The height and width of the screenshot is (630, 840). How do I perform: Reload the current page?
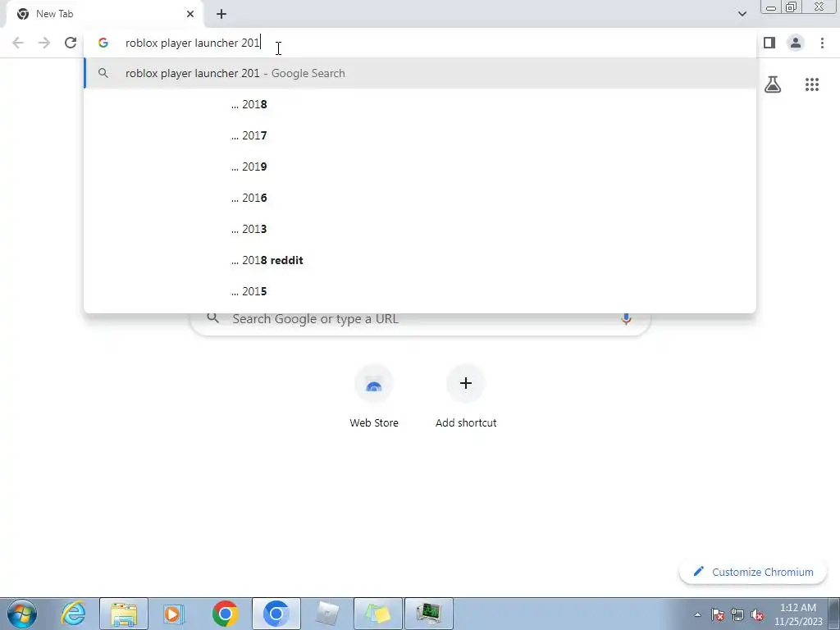click(x=71, y=43)
